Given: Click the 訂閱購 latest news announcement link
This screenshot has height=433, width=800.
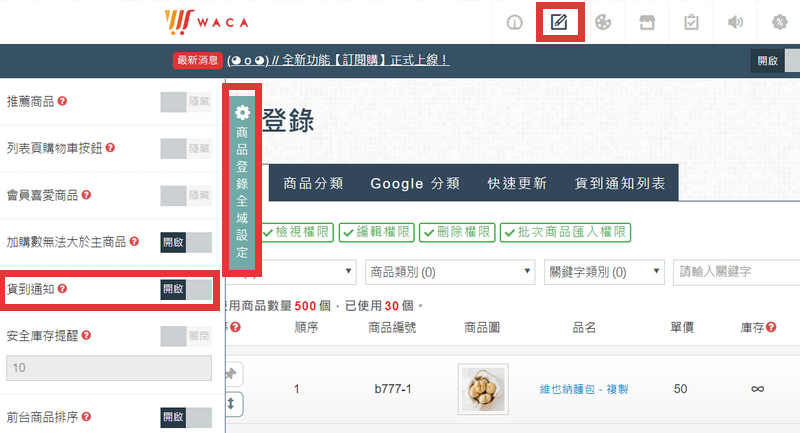Looking at the screenshot, I should point(338,60).
